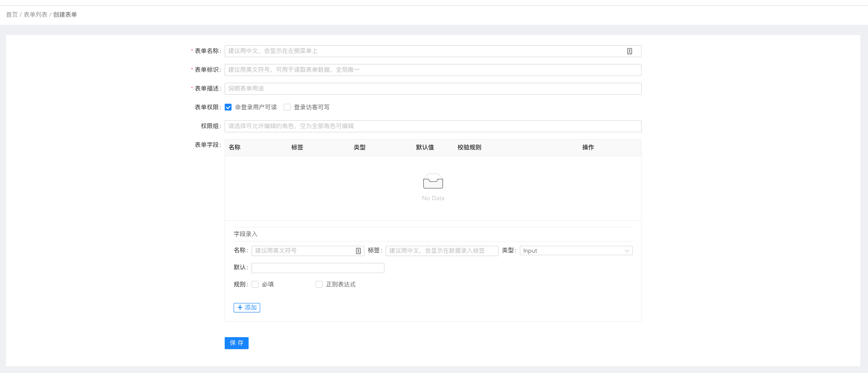The height and width of the screenshot is (373, 868).
Task: Click the contact card icon in 表单名称 field
Action: [629, 51]
